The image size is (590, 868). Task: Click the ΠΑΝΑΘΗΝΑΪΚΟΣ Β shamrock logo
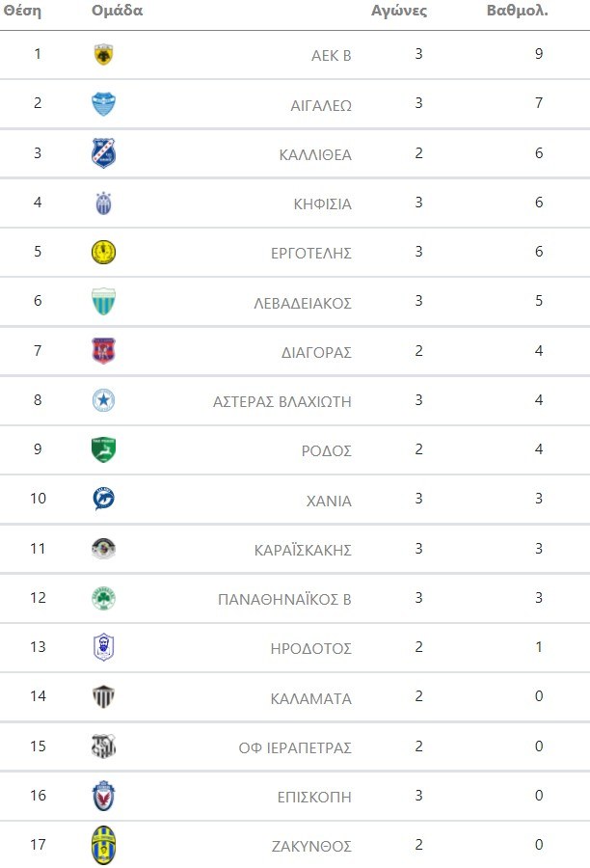pyautogui.click(x=103, y=598)
